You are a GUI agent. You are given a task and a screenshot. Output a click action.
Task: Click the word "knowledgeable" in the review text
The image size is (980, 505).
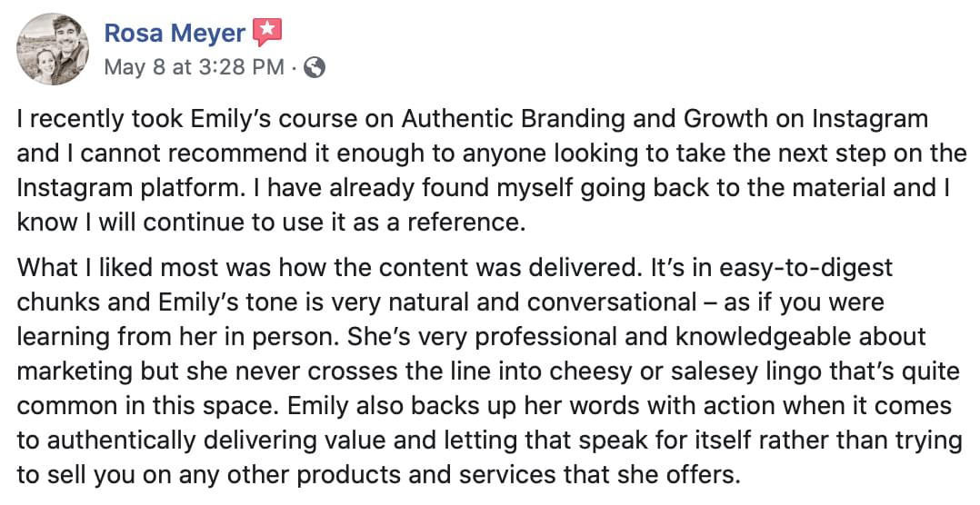[x=761, y=337]
